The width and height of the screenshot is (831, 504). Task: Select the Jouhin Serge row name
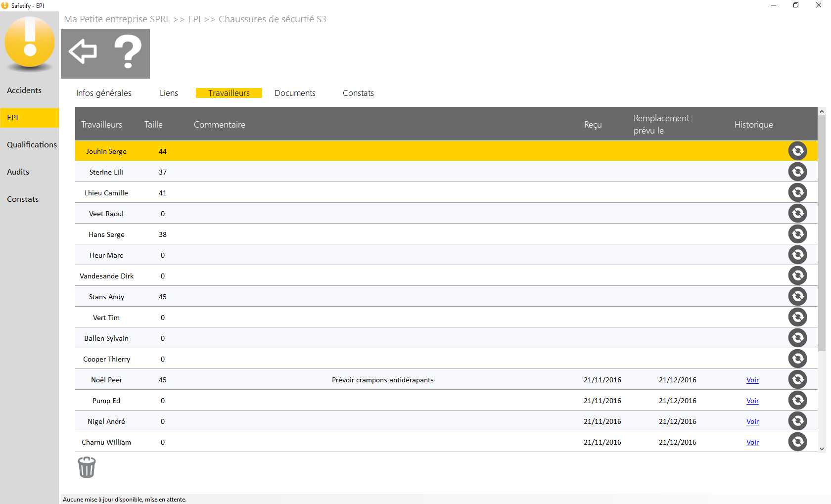106,151
